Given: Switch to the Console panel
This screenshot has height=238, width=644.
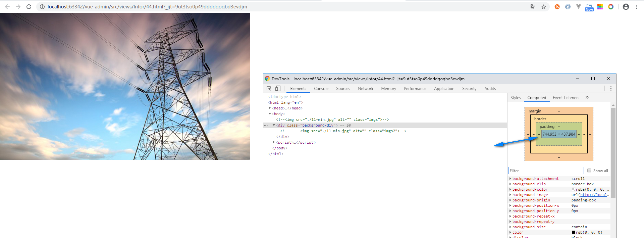Looking at the screenshot, I should pos(321,89).
